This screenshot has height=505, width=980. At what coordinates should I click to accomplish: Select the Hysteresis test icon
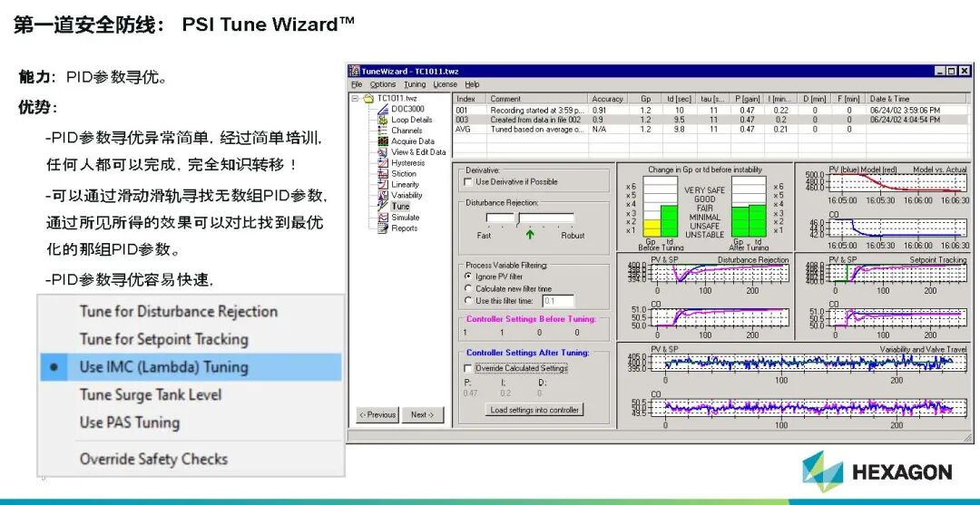(x=383, y=163)
